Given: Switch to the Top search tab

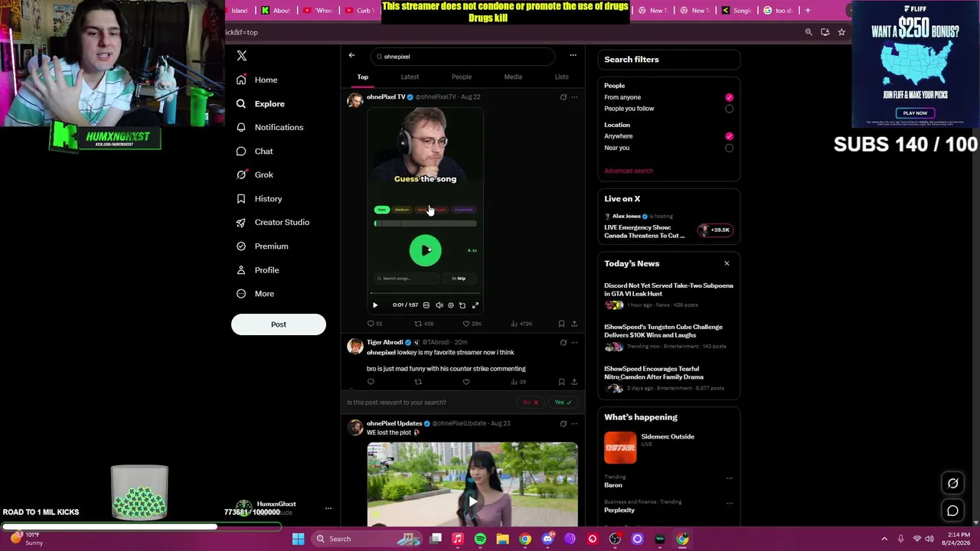Looking at the screenshot, I should click(363, 77).
